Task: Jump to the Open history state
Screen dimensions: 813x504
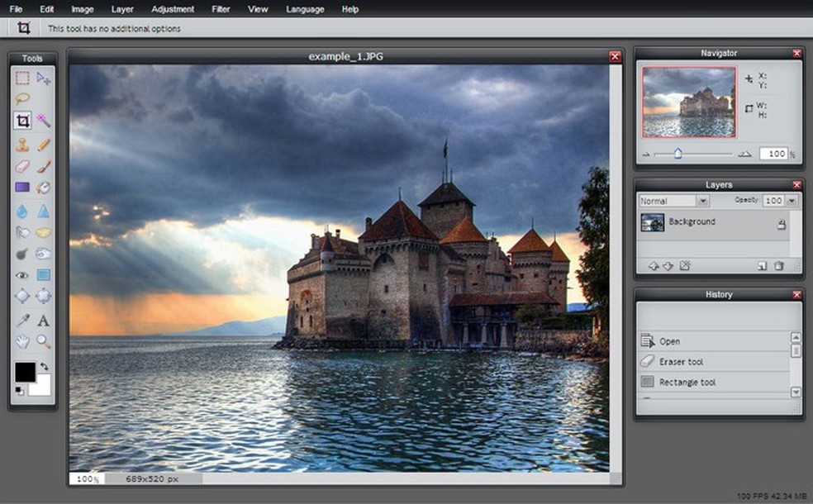Action: [669, 341]
